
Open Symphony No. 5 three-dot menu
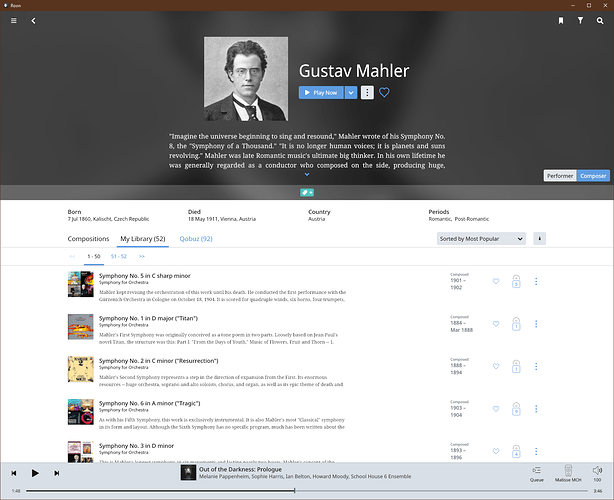point(536,282)
